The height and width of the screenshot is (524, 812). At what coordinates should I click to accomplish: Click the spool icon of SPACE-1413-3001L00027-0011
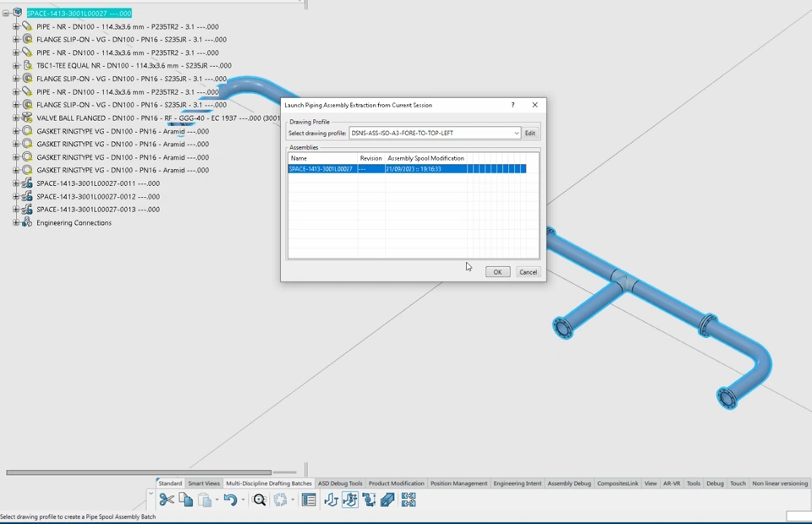click(27, 183)
